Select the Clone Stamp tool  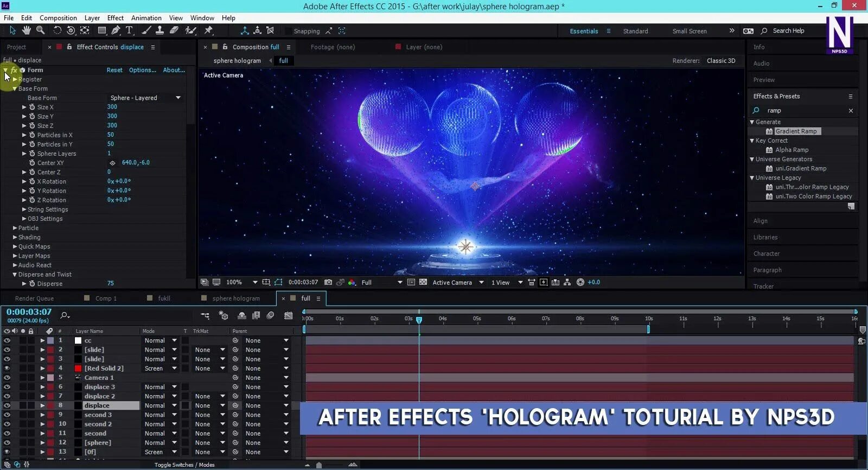coord(159,30)
